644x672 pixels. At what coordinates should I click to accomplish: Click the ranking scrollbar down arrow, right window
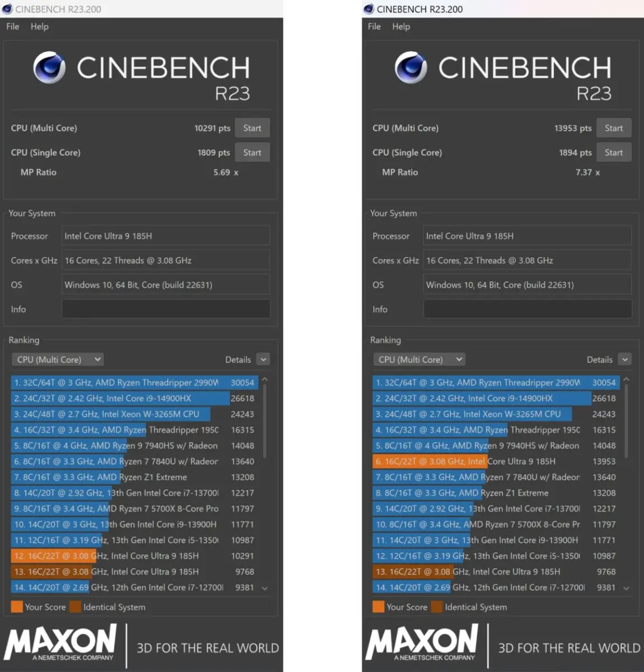pos(627,589)
